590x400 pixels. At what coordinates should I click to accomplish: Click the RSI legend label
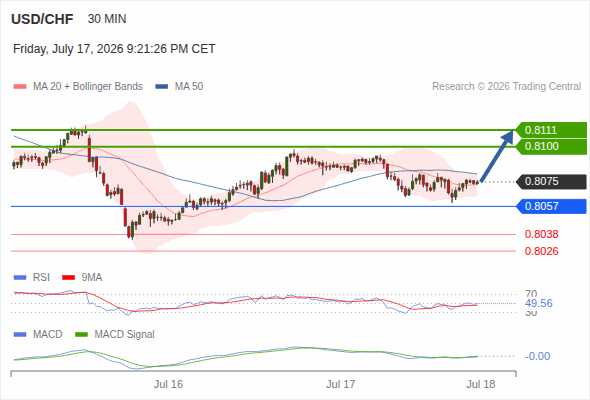(x=41, y=278)
